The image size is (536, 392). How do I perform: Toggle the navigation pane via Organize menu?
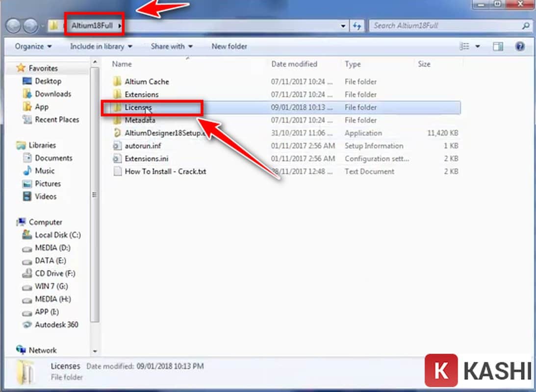click(x=32, y=46)
